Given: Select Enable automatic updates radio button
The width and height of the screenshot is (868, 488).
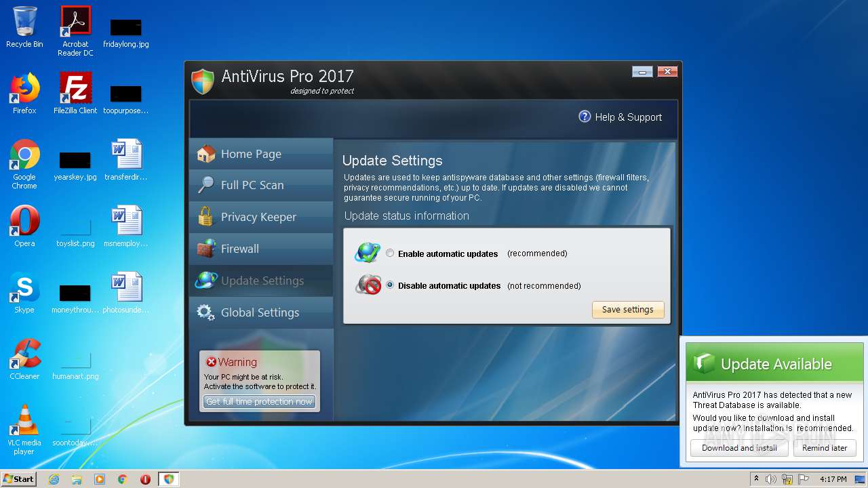Looking at the screenshot, I should coord(390,253).
